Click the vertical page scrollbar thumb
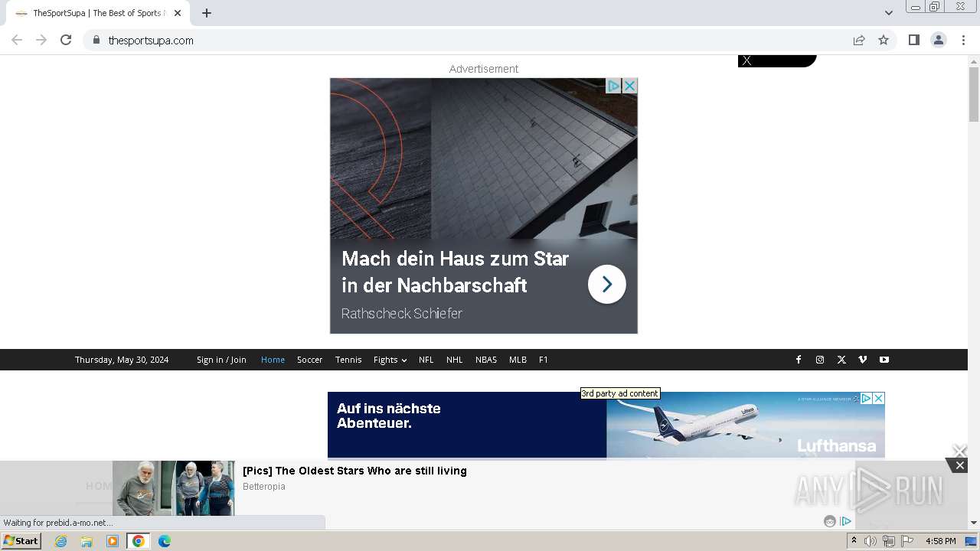Screen dimensions: 980x551 click(x=974, y=94)
